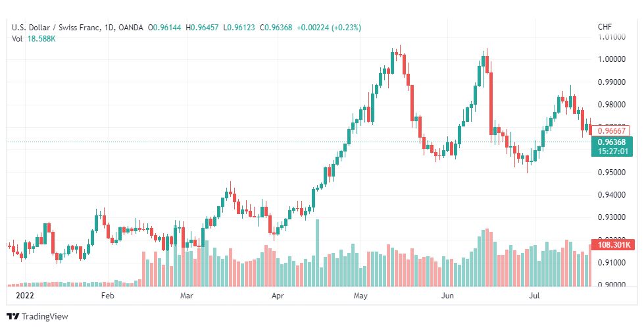
Task: Click the 1.00000 price axis level
Action: pos(612,59)
